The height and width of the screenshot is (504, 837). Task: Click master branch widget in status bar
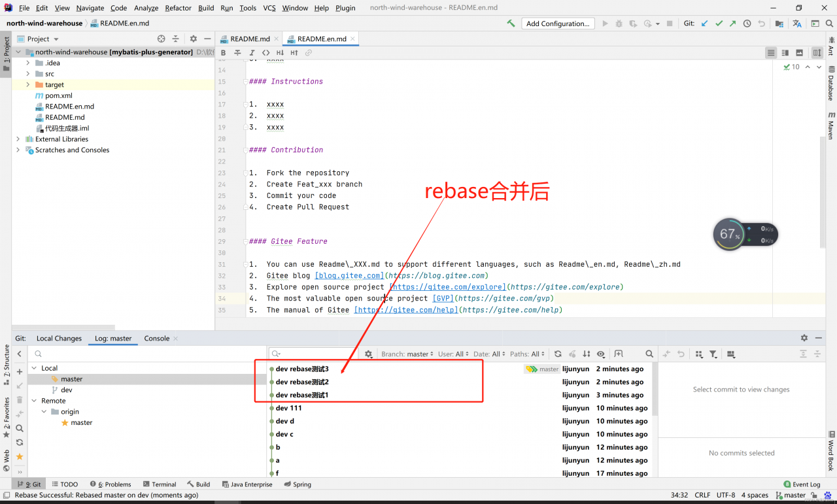click(791, 496)
